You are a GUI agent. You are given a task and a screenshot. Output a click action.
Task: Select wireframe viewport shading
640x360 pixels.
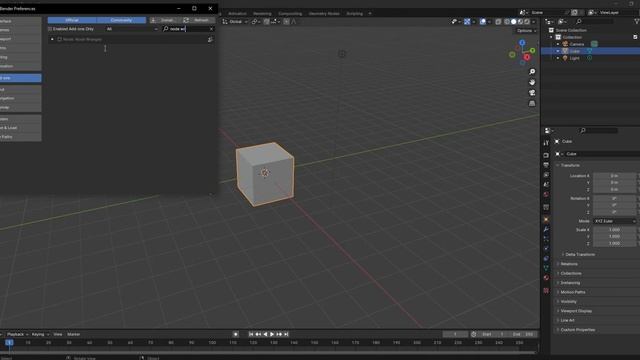click(507, 22)
